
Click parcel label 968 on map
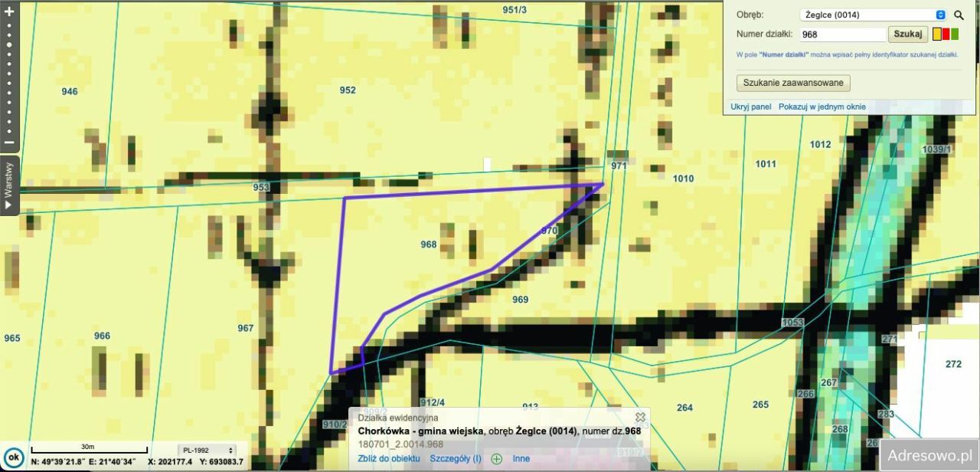point(429,244)
